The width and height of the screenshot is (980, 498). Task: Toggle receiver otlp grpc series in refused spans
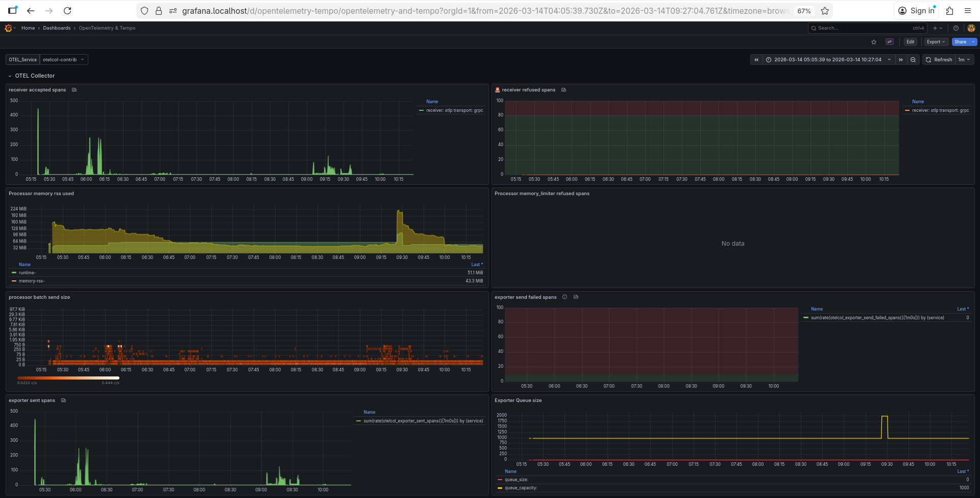point(940,110)
